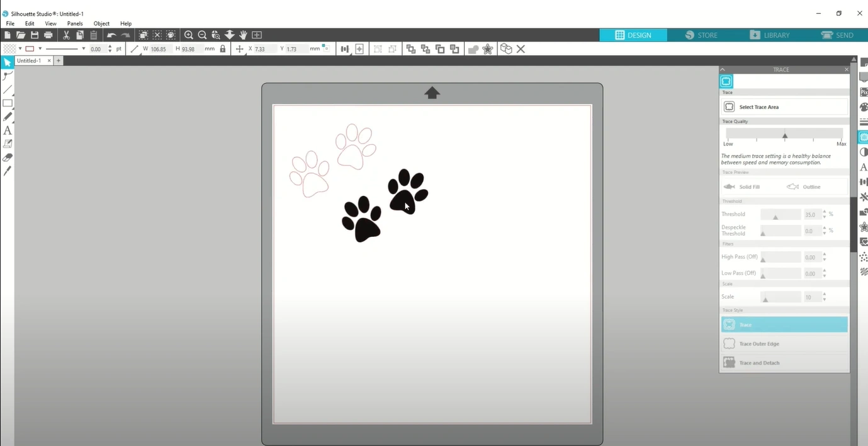Open the Panels menu
This screenshot has height=446, width=868.
tap(75, 23)
